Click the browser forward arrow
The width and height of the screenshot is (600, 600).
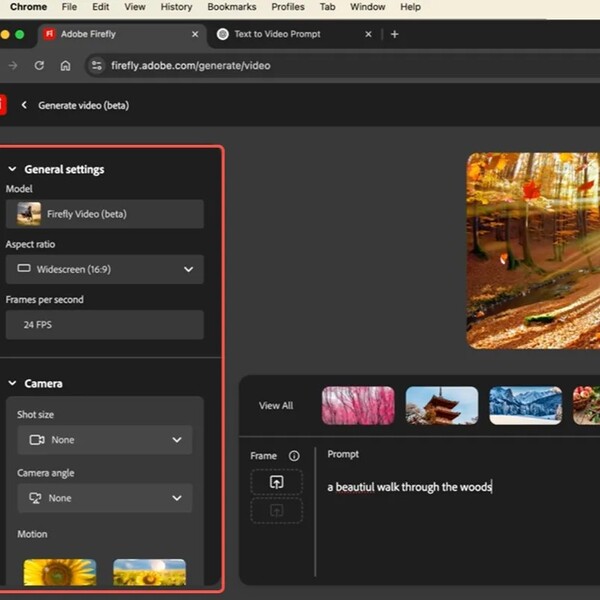[13, 65]
